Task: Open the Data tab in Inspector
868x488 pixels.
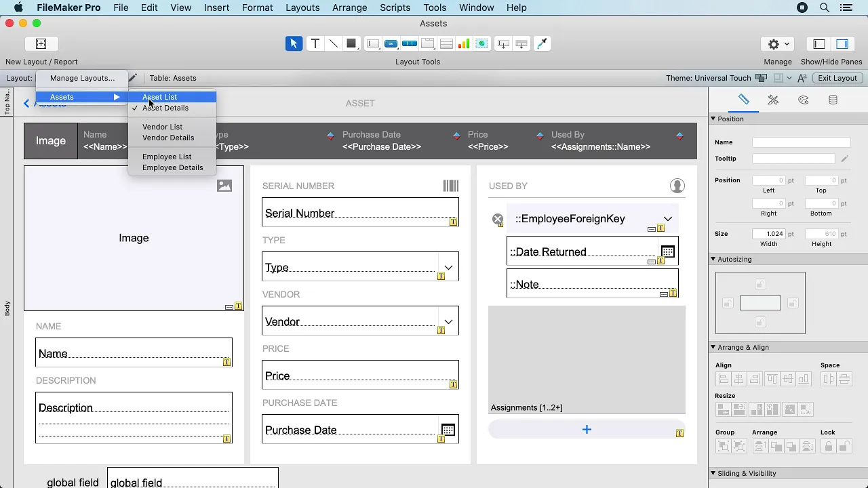Action: (x=833, y=100)
